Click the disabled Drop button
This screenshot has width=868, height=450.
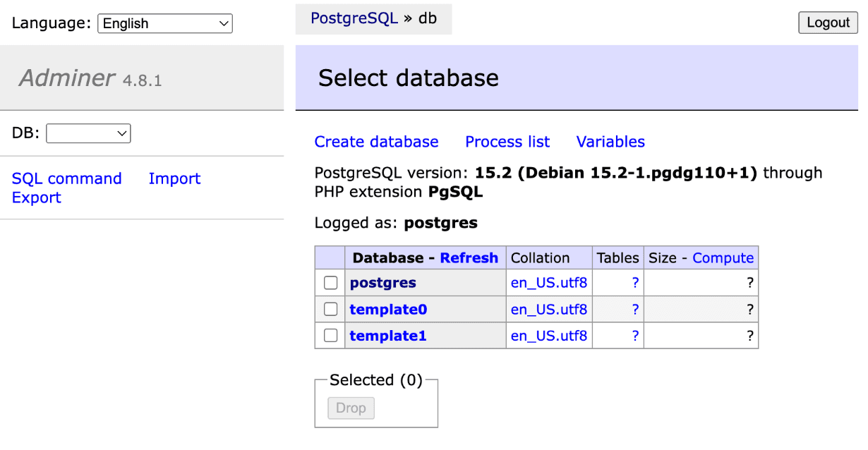[x=351, y=408]
